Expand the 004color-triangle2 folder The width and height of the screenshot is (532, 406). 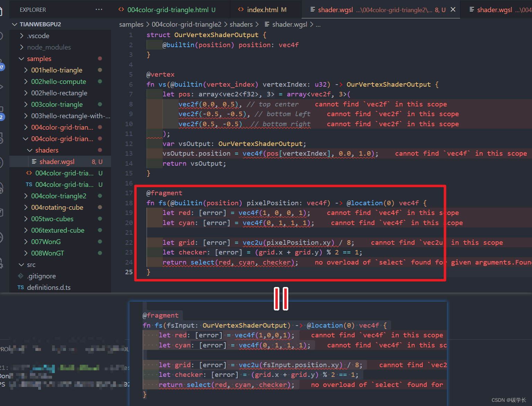point(60,196)
